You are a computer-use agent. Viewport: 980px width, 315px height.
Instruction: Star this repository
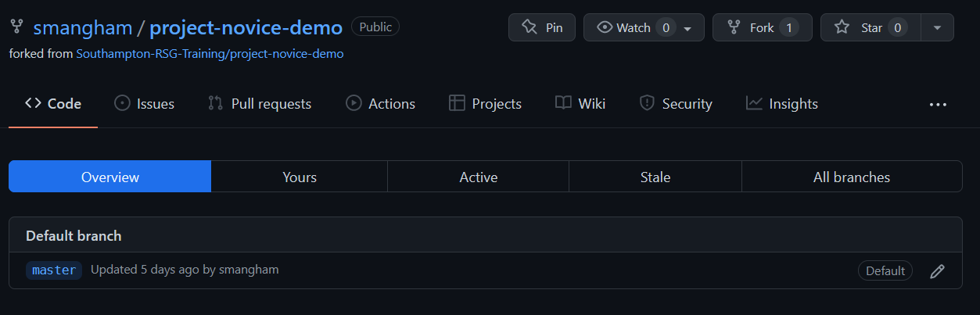point(871,27)
